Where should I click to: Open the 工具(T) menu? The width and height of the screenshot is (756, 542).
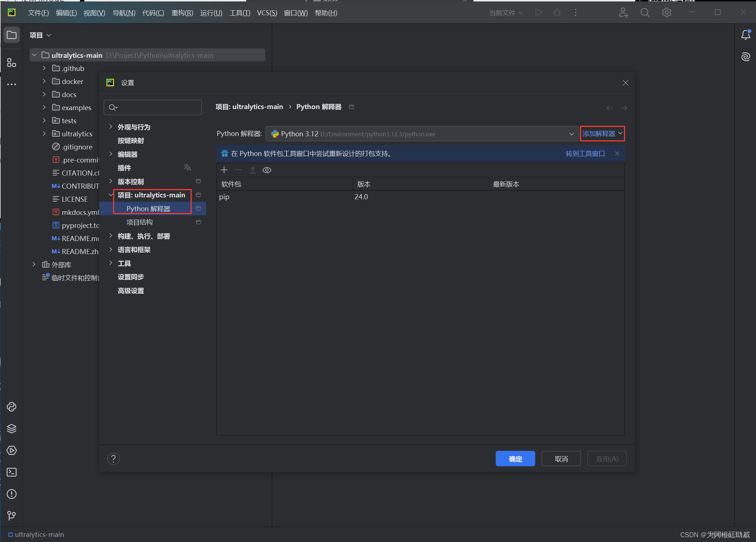(x=239, y=13)
